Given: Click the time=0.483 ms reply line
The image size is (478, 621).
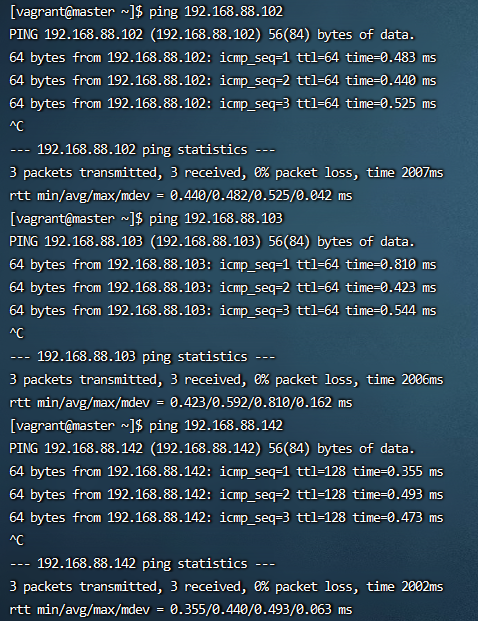Looking at the screenshot, I should [222, 58].
